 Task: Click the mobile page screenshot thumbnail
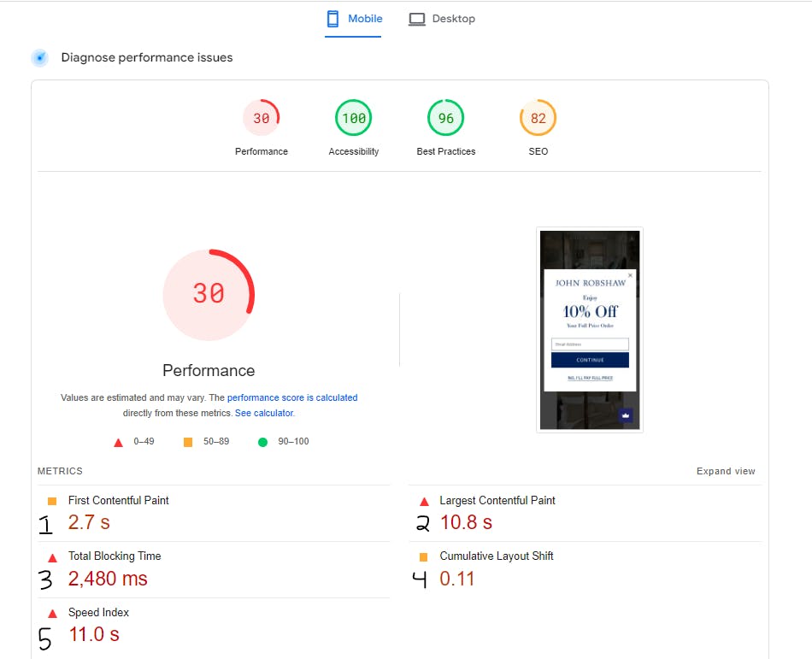(590, 330)
